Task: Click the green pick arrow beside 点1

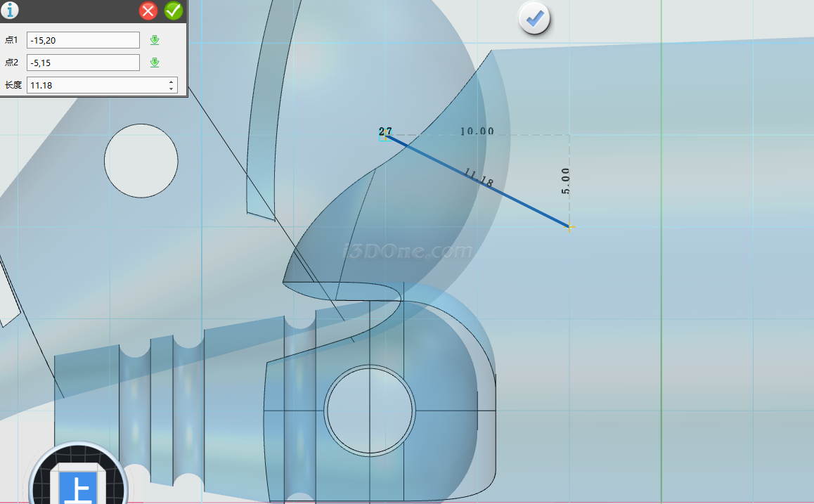Action: click(x=155, y=40)
